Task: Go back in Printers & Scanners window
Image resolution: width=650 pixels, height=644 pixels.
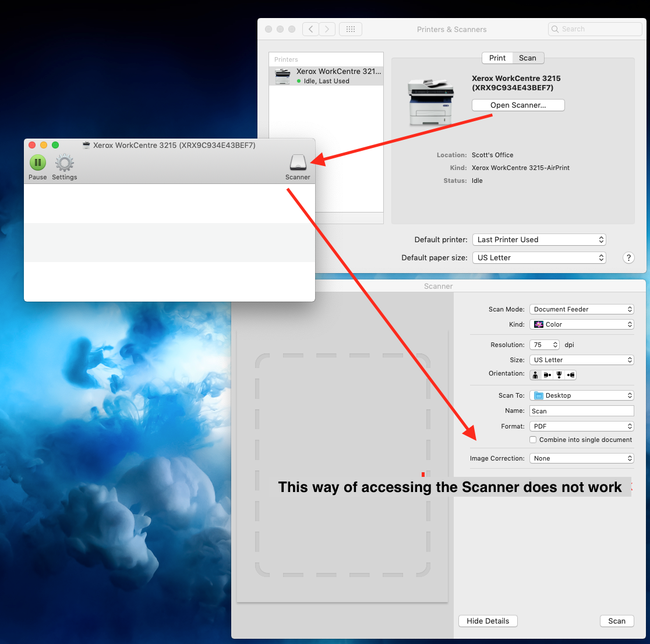Action: (310, 29)
